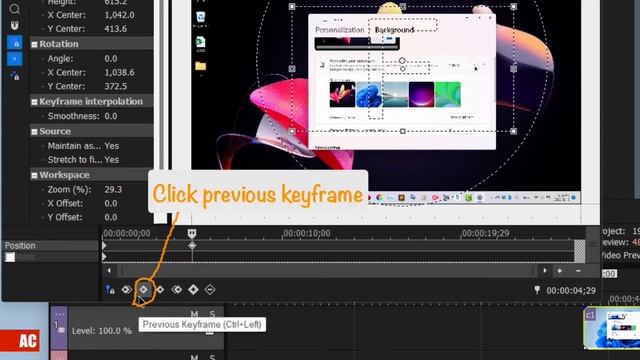Click the bottom-right crop selection handle
This screenshot has width=640, height=360.
[x=513, y=131]
